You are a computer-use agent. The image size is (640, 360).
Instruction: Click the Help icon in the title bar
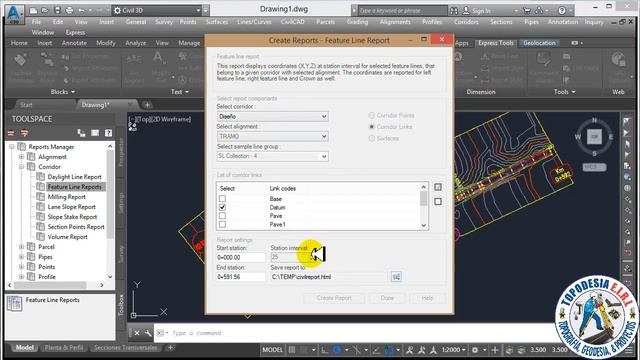[562, 10]
